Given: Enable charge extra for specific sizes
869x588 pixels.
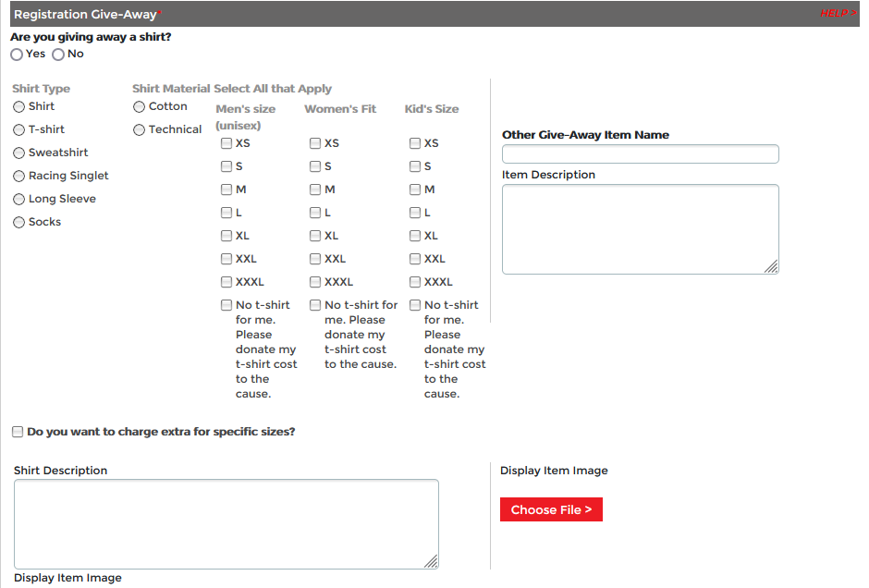Looking at the screenshot, I should [18, 432].
